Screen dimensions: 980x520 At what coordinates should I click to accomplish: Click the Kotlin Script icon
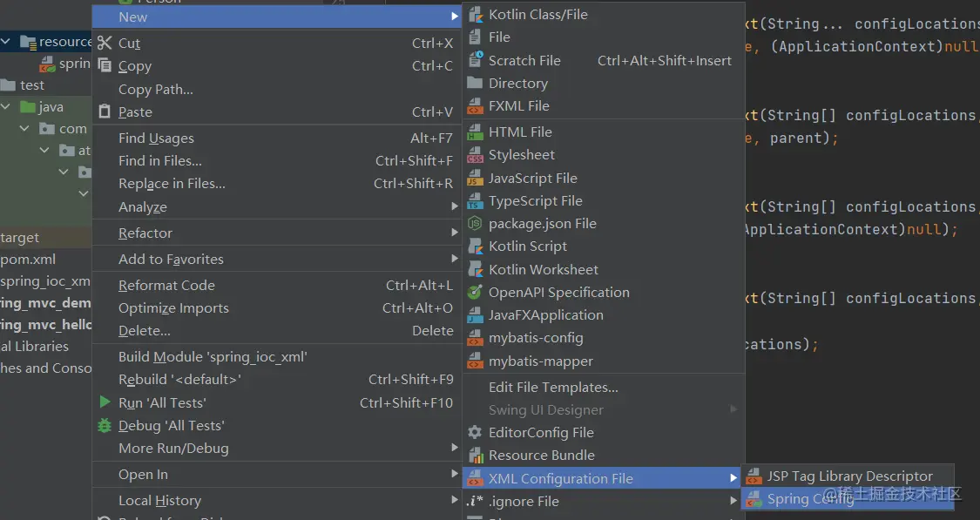[x=476, y=246]
